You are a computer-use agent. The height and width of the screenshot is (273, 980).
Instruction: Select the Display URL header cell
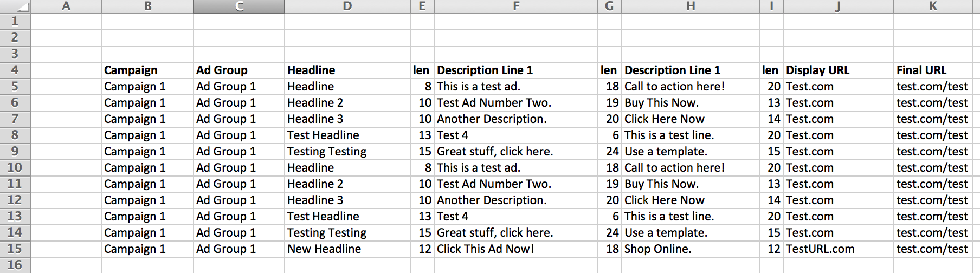(x=839, y=70)
